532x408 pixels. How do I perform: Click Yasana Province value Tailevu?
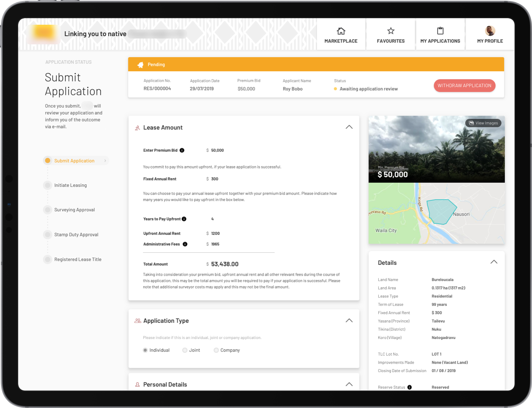click(438, 321)
